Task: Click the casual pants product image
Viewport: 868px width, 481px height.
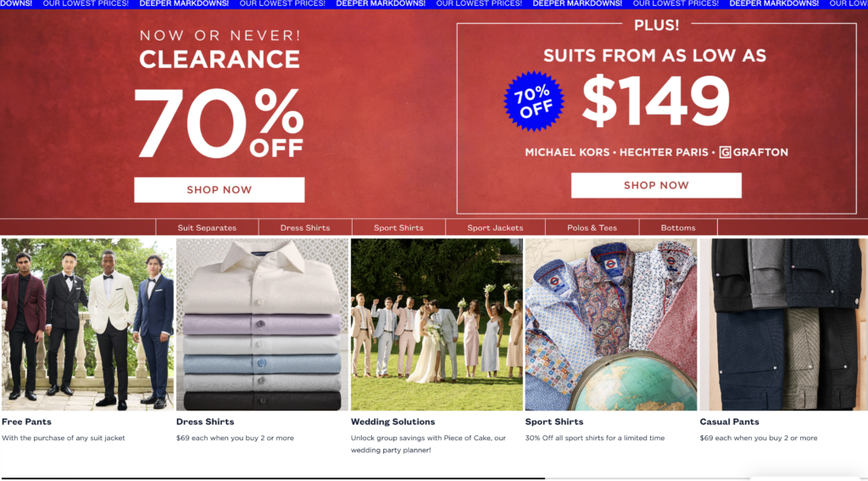Action: coord(784,325)
